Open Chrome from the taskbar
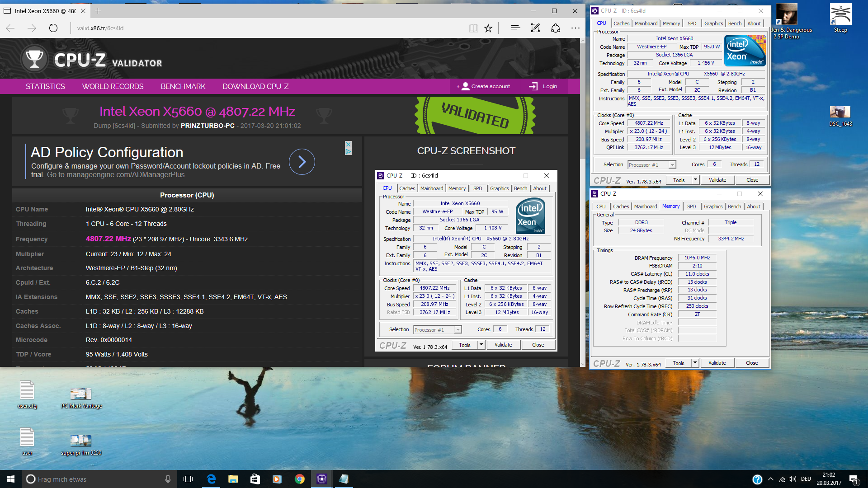This screenshot has height=488, width=868. (x=299, y=479)
